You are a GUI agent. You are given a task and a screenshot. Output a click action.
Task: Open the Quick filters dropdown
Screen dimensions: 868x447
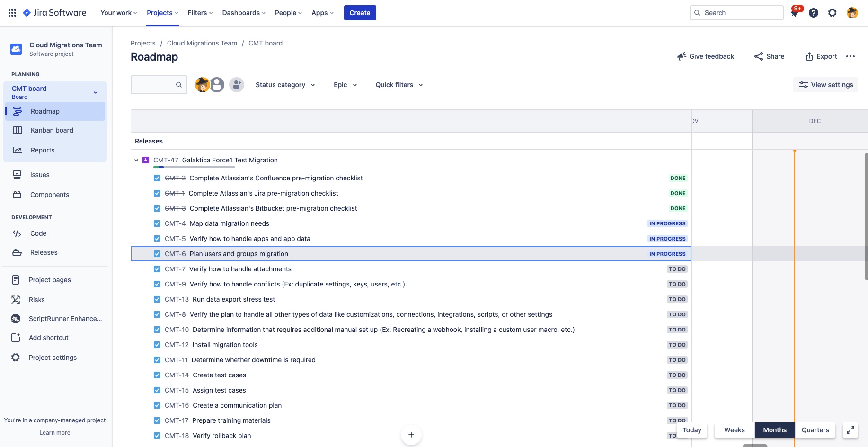[x=399, y=85]
